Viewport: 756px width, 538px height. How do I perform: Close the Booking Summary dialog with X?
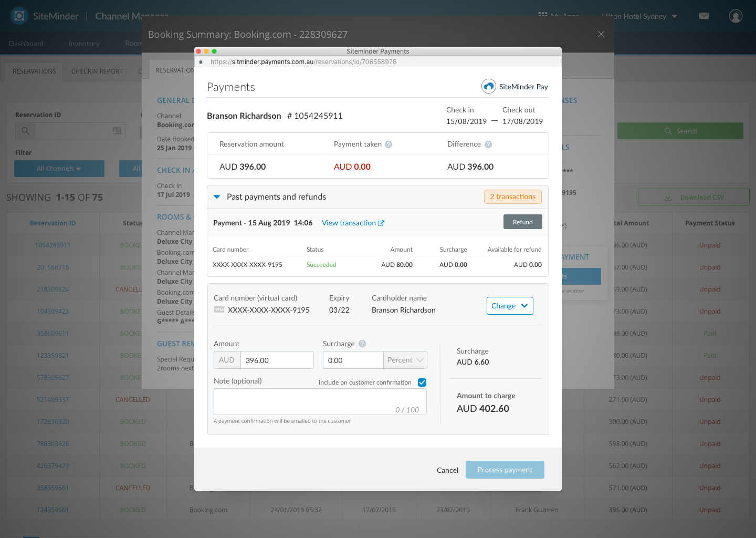[x=601, y=34]
